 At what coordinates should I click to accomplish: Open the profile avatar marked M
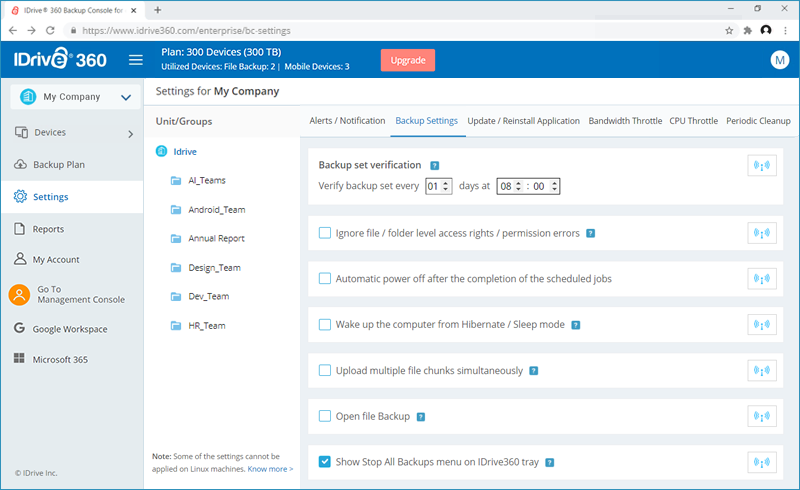point(780,60)
